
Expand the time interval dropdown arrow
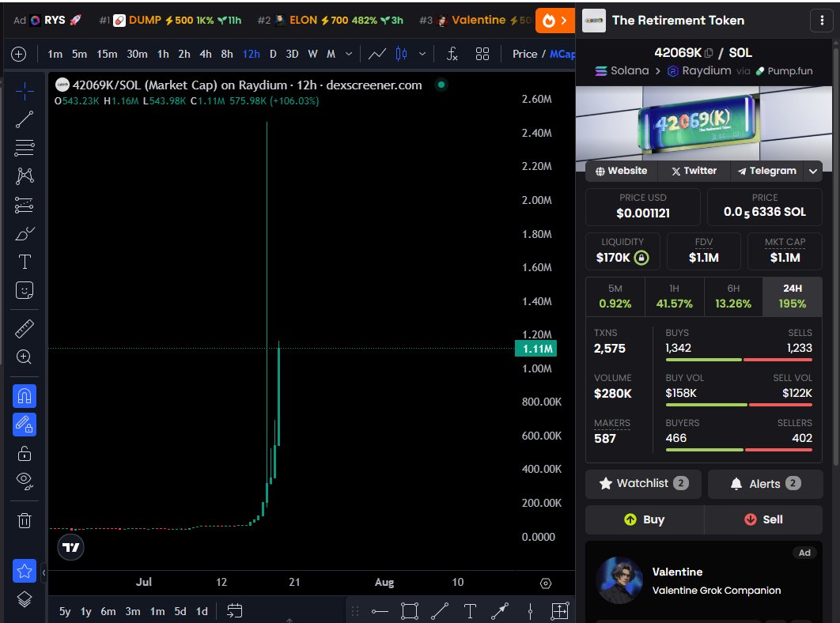349,54
